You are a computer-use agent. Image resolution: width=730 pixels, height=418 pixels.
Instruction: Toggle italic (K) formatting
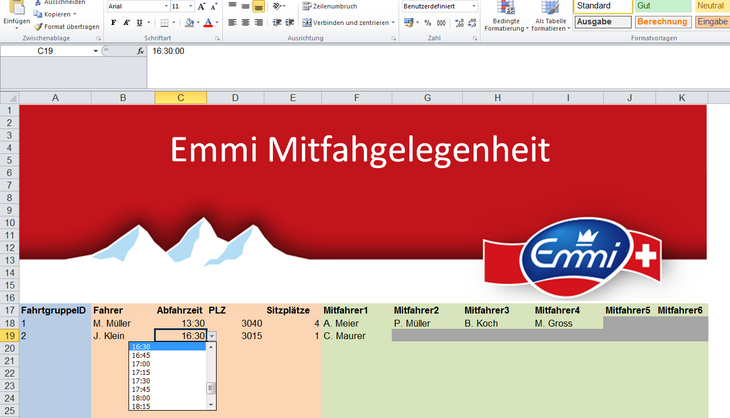click(x=126, y=22)
